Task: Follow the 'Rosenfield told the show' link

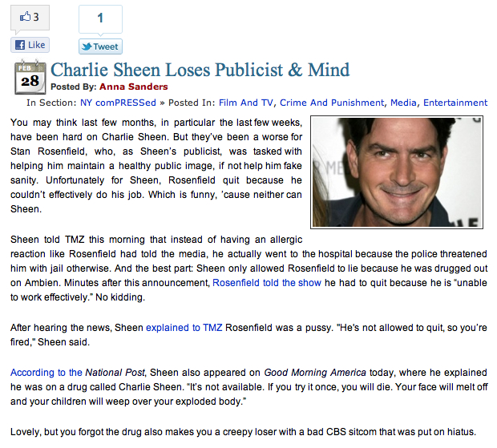Action: point(267,283)
